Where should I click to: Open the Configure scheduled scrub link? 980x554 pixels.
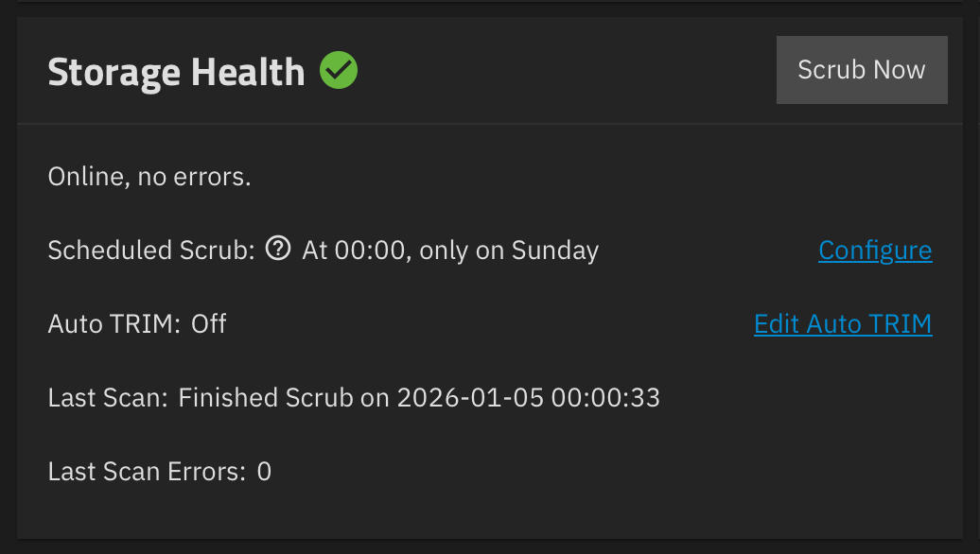[x=875, y=251]
